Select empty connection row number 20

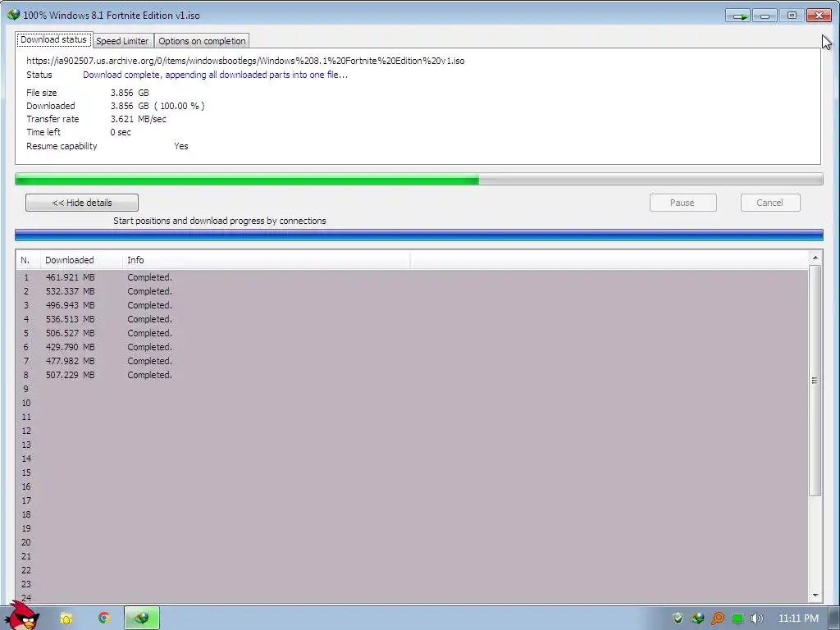[x=412, y=542]
